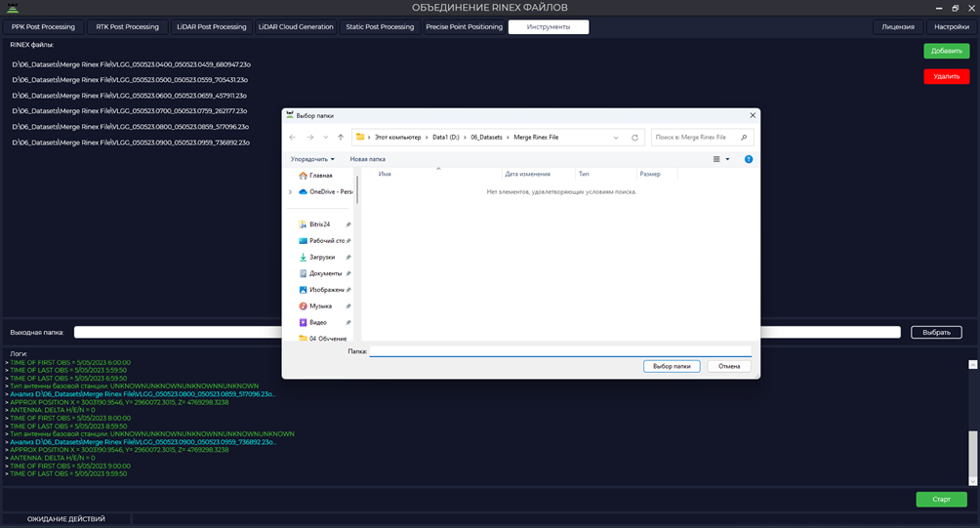Go up one folder level
Image resolution: width=980 pixels, height=528 pixels.
pos(341,138)
